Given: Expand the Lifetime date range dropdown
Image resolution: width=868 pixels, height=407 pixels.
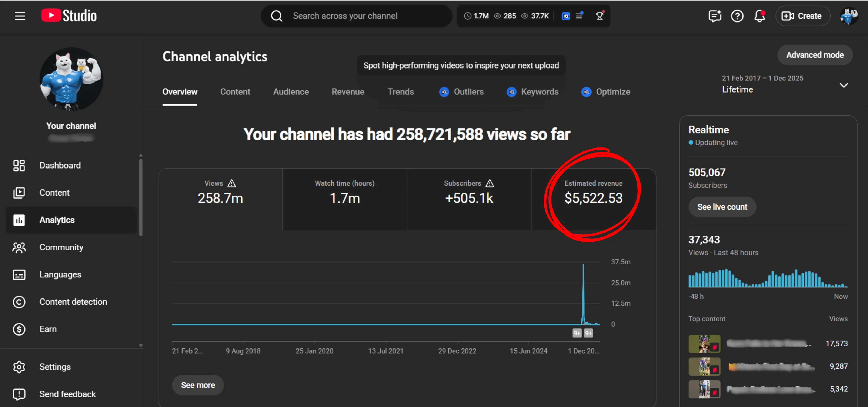Looking at the screenshot, I should pos(843,85).
